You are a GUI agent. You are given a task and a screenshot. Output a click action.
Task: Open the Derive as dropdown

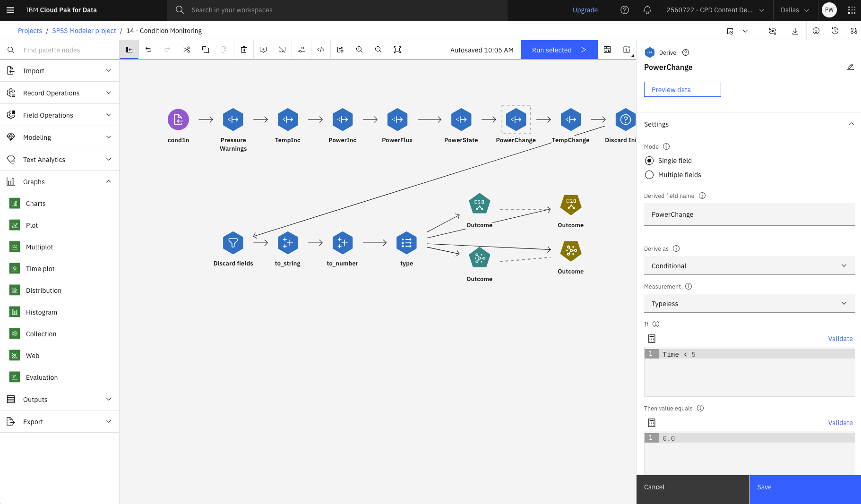(749, 266)
